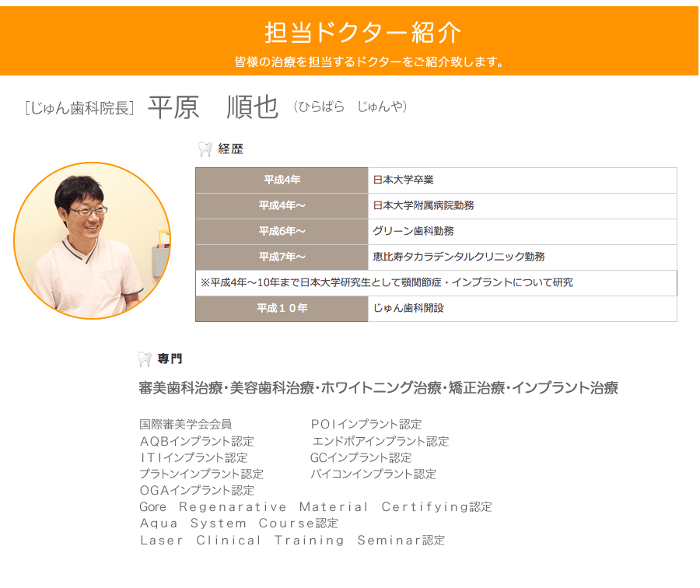Click プラトンインプラント認定
Image resolution: width=700 pixels, height=588 pixels.
click(x=201, y=474)
